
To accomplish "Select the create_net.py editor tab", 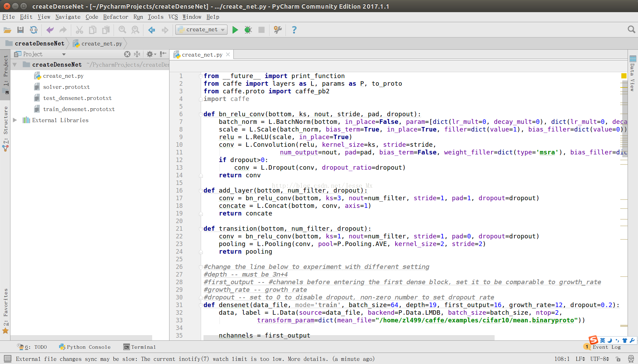I will (202, 55).
